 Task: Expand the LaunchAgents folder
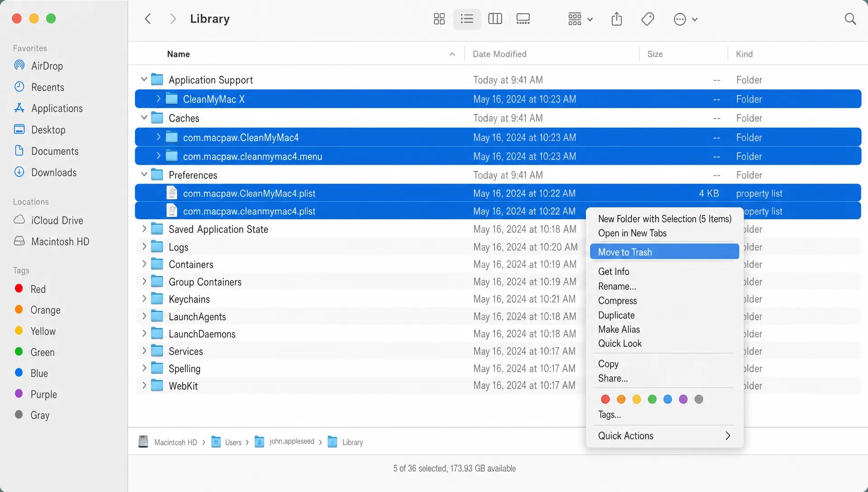(x=144, y=316)
